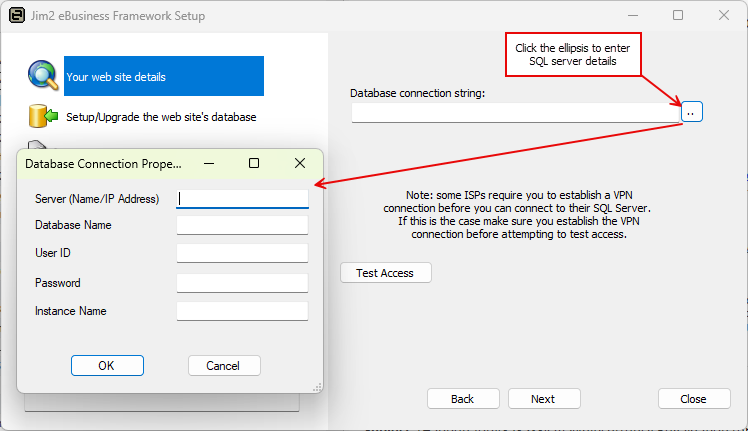Maximize the Jim2 eBusiness Framework Setup window

click(x=678, y=16)
